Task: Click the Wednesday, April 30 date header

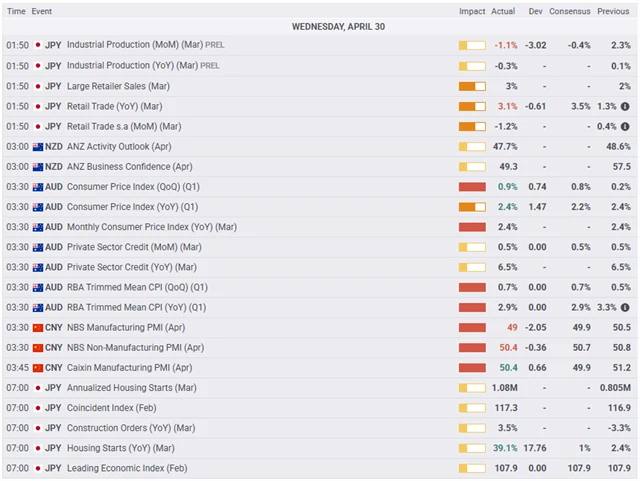Action: (338, 27)
